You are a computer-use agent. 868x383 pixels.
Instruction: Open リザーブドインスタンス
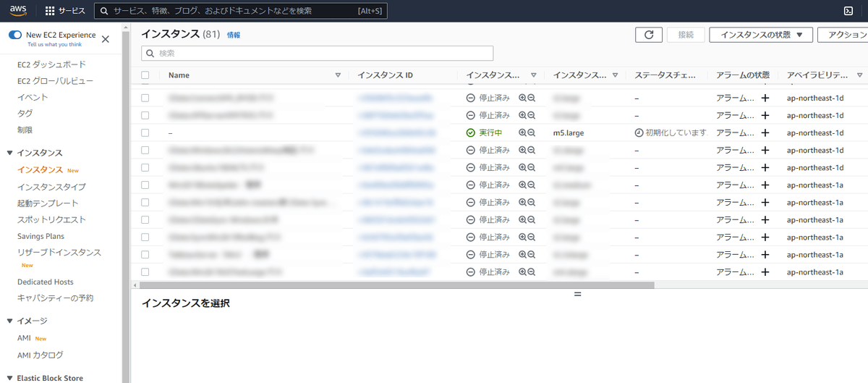pos(59,252)
